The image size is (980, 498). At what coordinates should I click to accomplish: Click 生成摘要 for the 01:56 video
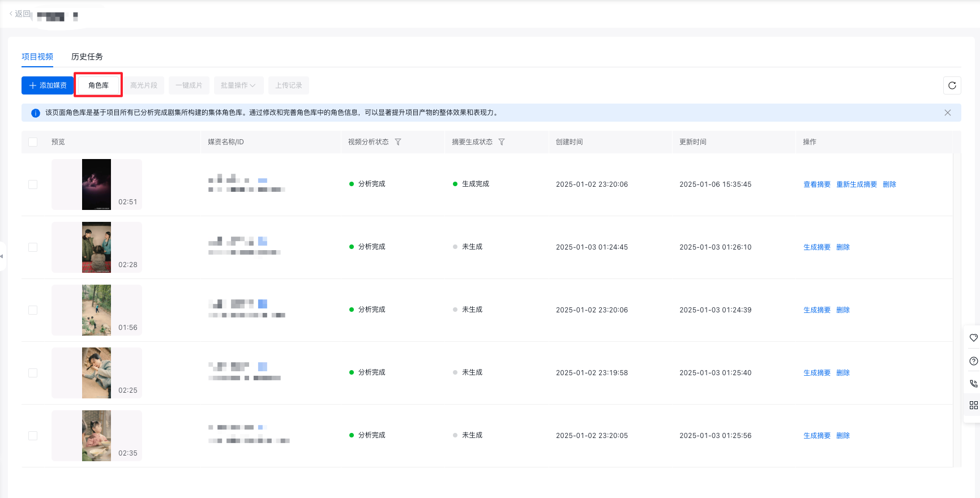tap(817, 310)
